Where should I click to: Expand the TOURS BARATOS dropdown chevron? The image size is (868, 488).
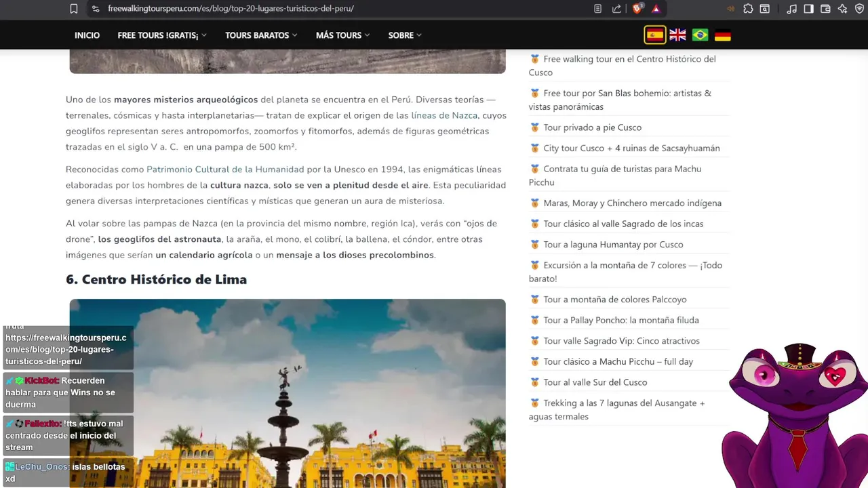click(295, 35)
